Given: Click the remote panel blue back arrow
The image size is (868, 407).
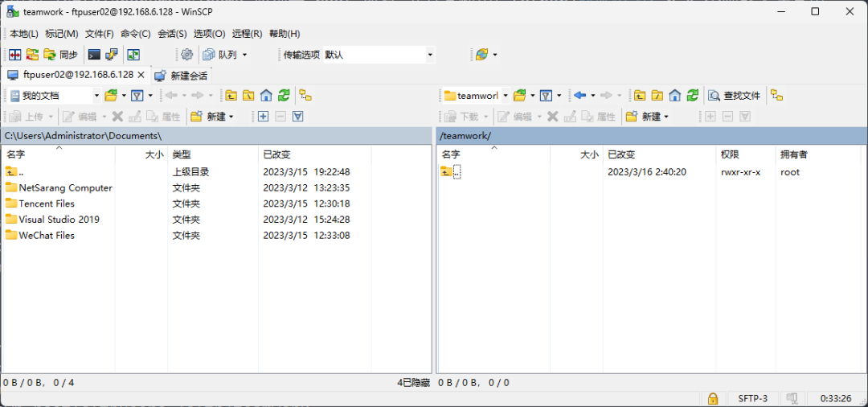Looking at the screenshot, I should (579, 96).
